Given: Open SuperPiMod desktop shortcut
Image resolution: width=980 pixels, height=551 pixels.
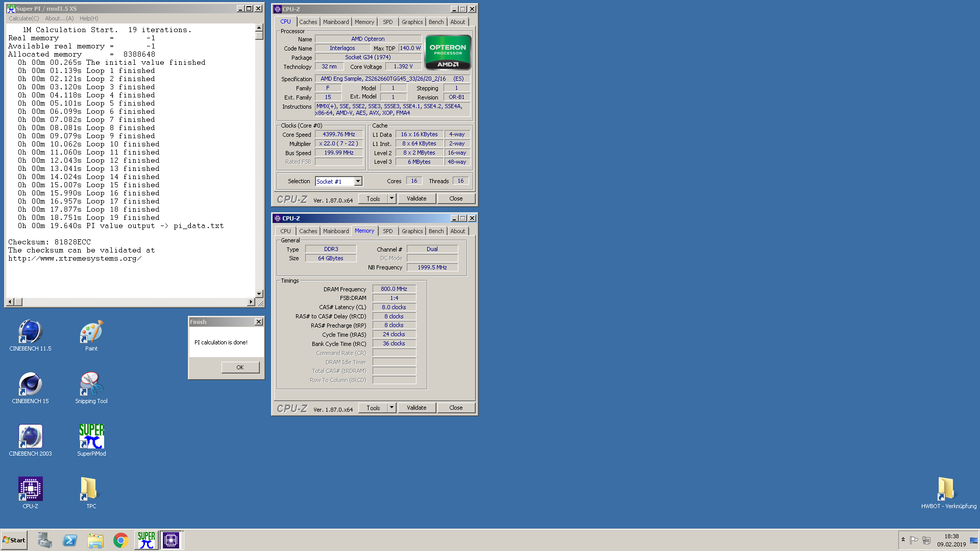Looking at the screenshot, I should (91, 440).
